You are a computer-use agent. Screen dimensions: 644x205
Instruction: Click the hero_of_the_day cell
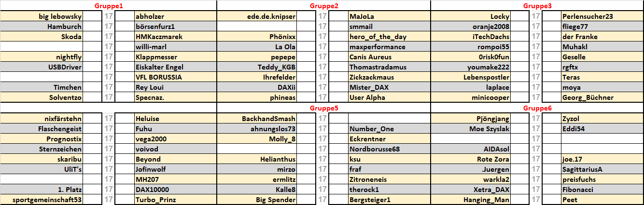(378, 37)
